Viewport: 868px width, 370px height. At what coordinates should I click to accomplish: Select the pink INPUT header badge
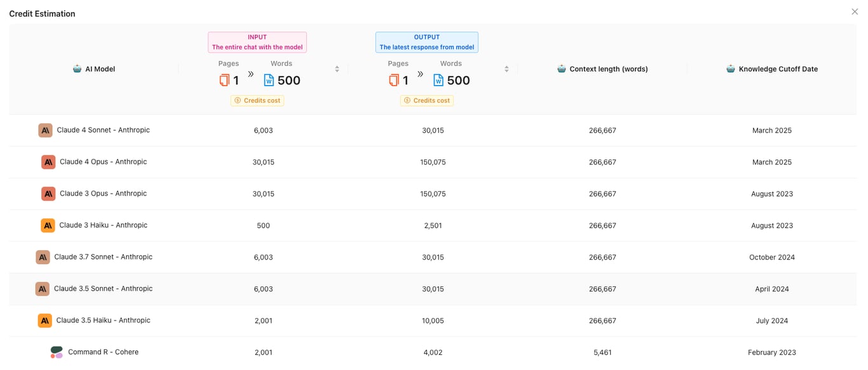pyautogui.click(x=257, y=41)
